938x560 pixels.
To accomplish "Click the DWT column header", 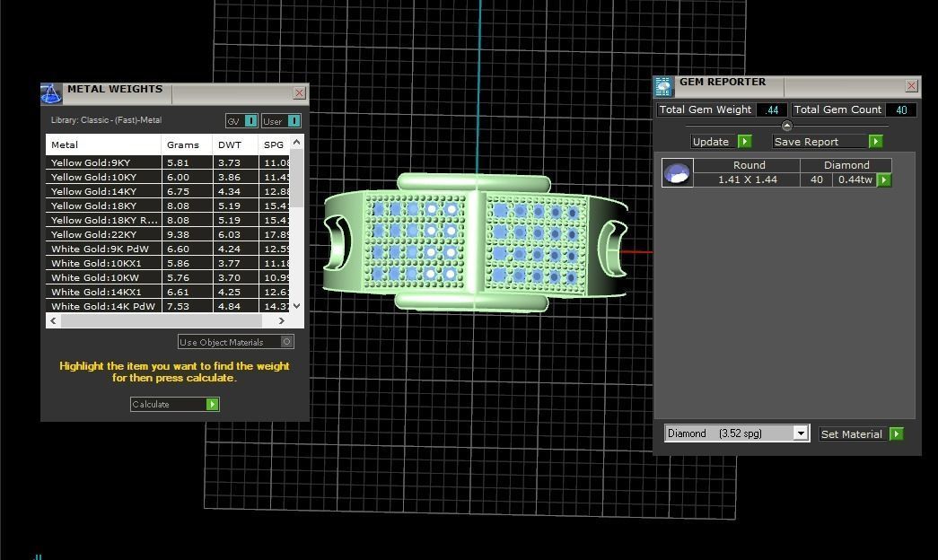I will pos(235,144).
